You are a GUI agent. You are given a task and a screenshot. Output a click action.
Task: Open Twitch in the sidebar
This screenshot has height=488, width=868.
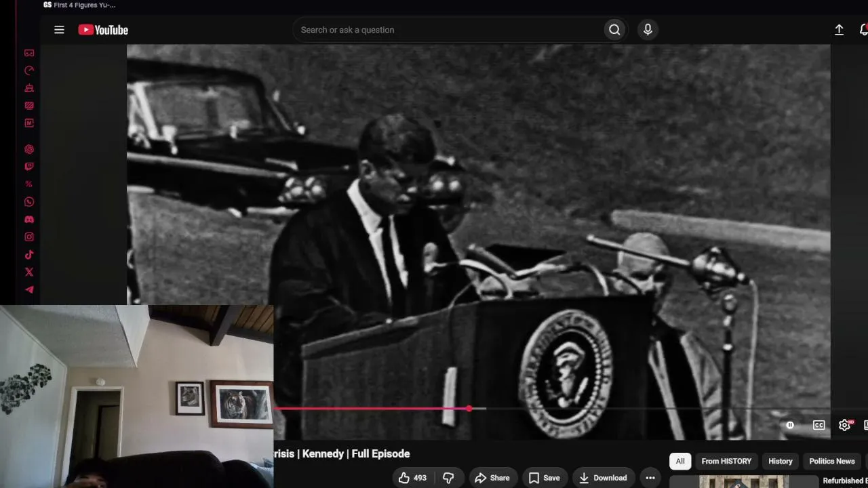pos(29,167)
